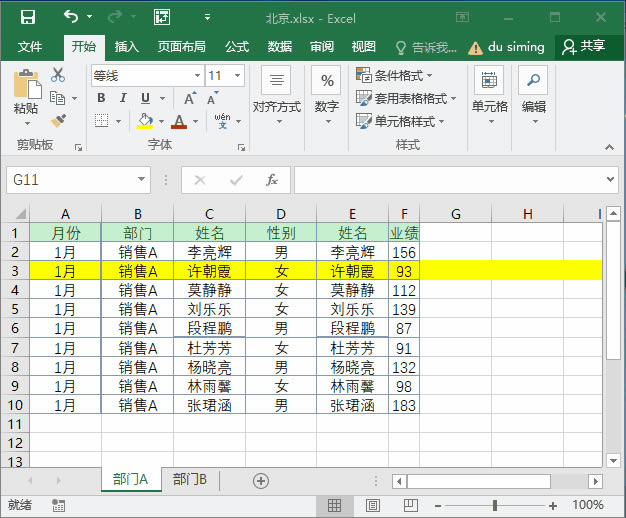The height and width of the screenshot is (518, 626).
Task: Open the clipboard pane dialog launcher
Action: (78, 147)
